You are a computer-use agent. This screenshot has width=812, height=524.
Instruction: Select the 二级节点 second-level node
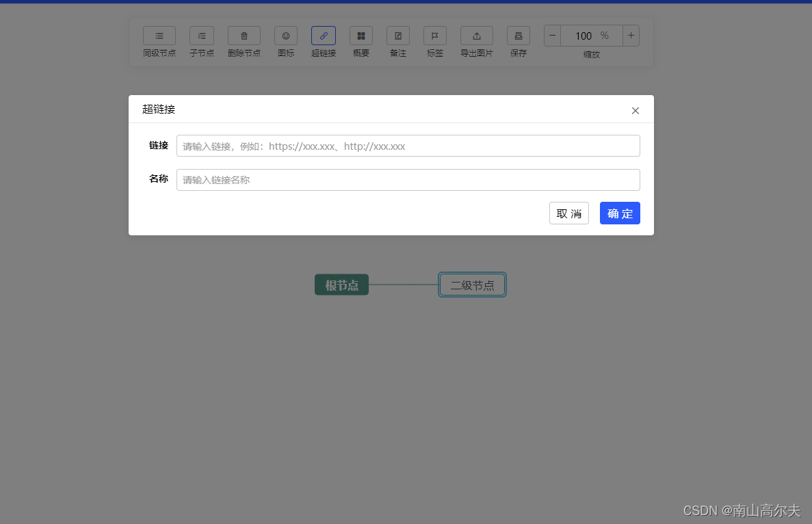(x=472, y=285)
